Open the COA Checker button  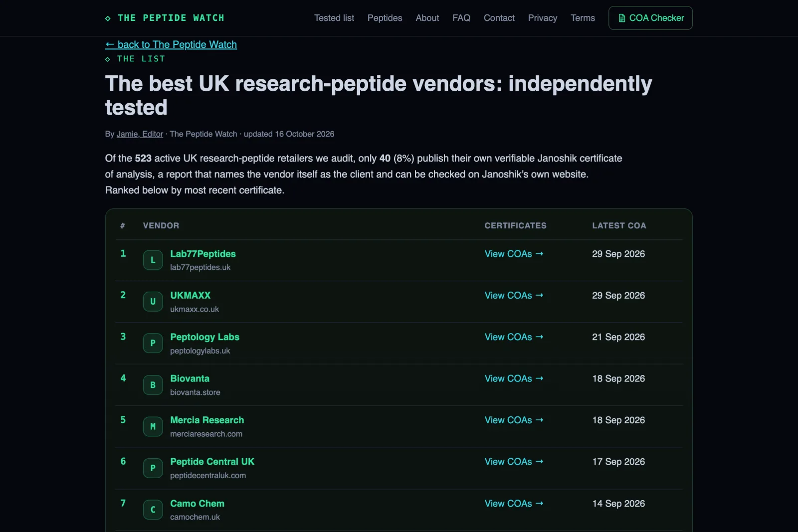[x=650, y=18]
